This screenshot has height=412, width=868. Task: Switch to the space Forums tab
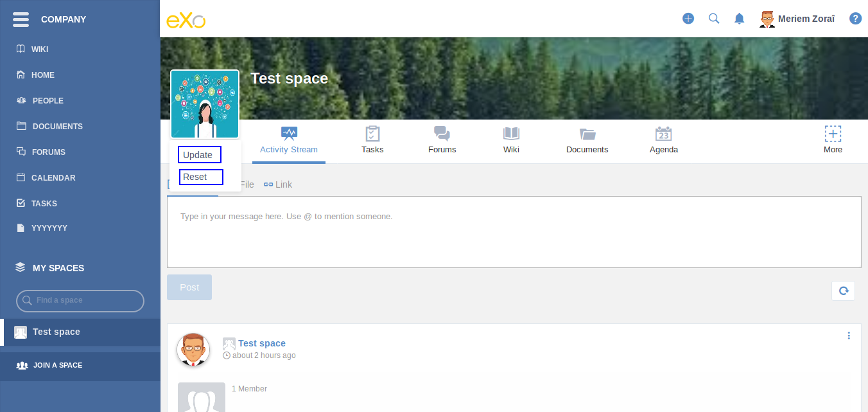pos(442,141)
